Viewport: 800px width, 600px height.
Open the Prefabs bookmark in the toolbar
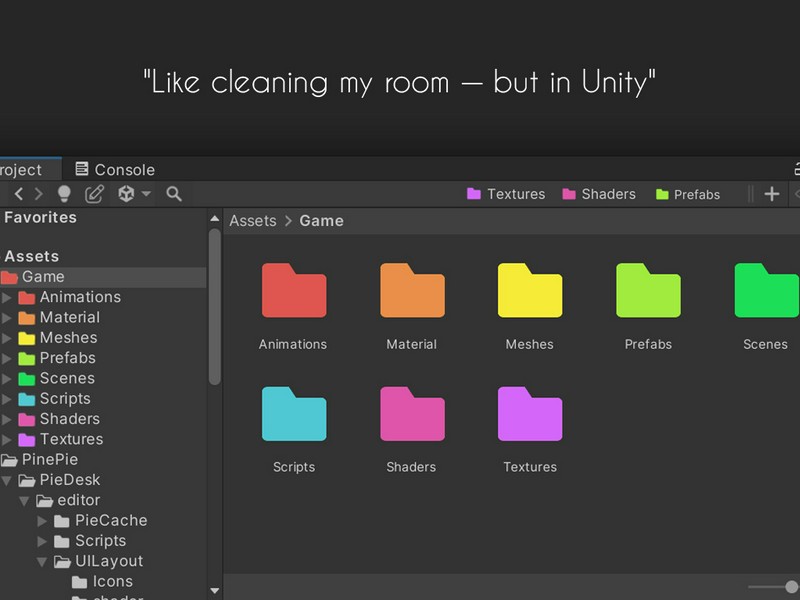tap(688, 194)
